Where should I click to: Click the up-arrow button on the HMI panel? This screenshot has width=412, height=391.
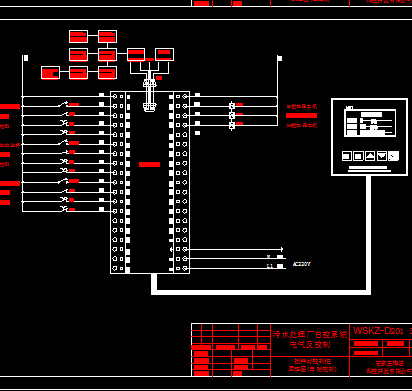click(370, 156)
